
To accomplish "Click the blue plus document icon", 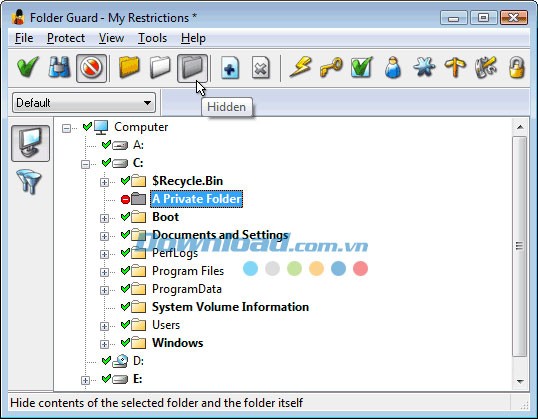I will (230, 68).
